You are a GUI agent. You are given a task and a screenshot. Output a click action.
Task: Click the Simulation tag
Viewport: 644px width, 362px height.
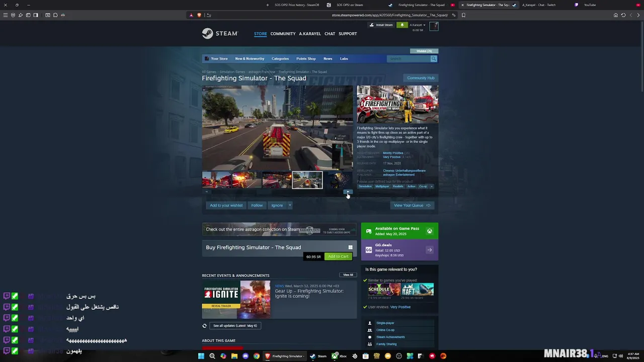point(365,187)
